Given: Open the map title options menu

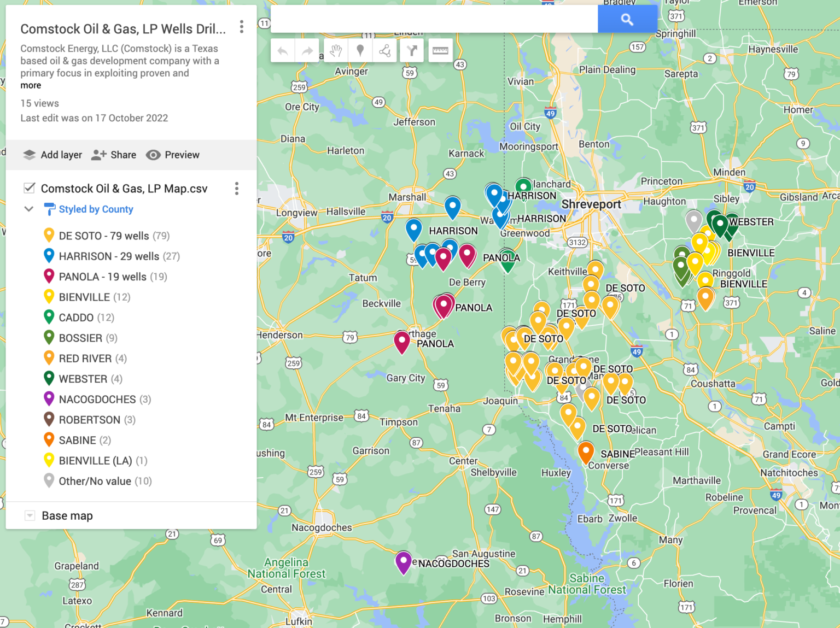Looking at the screenshot, I should point(241,27).
